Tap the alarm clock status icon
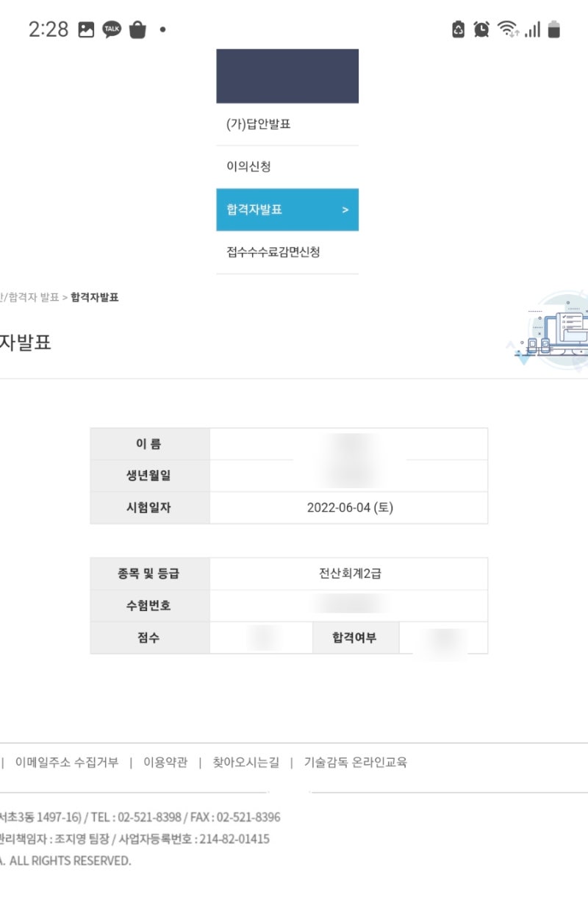 coord(481,29)
